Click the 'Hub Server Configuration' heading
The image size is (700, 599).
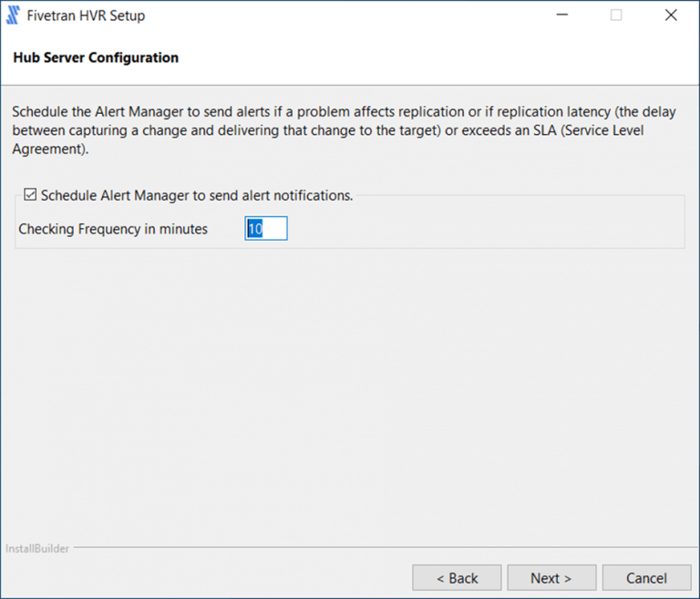[96, 57]
